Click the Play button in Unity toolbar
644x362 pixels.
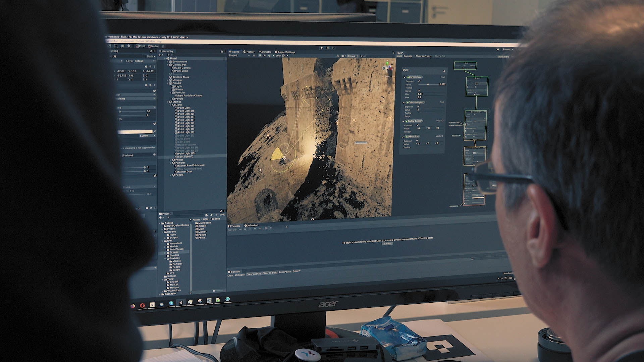pos(322,48)
